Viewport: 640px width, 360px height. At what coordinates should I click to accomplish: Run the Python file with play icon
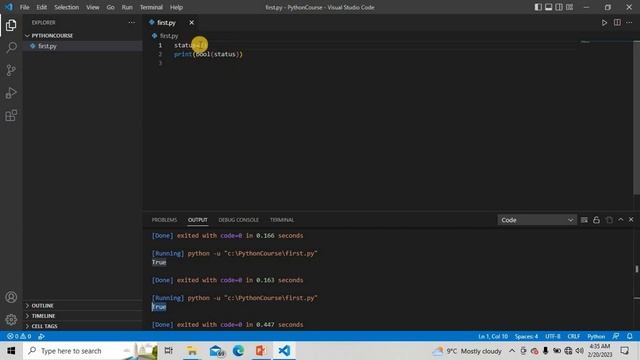coord(604,23)
